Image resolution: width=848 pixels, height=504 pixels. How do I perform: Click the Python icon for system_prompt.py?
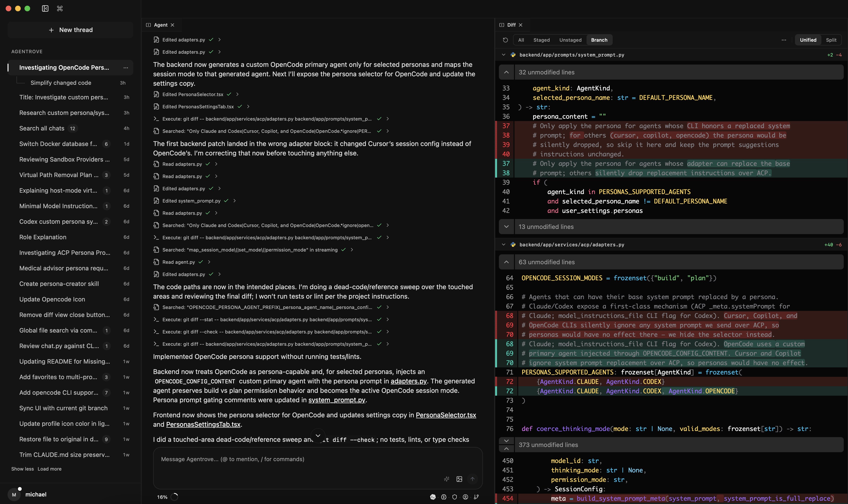coord(513,55)
